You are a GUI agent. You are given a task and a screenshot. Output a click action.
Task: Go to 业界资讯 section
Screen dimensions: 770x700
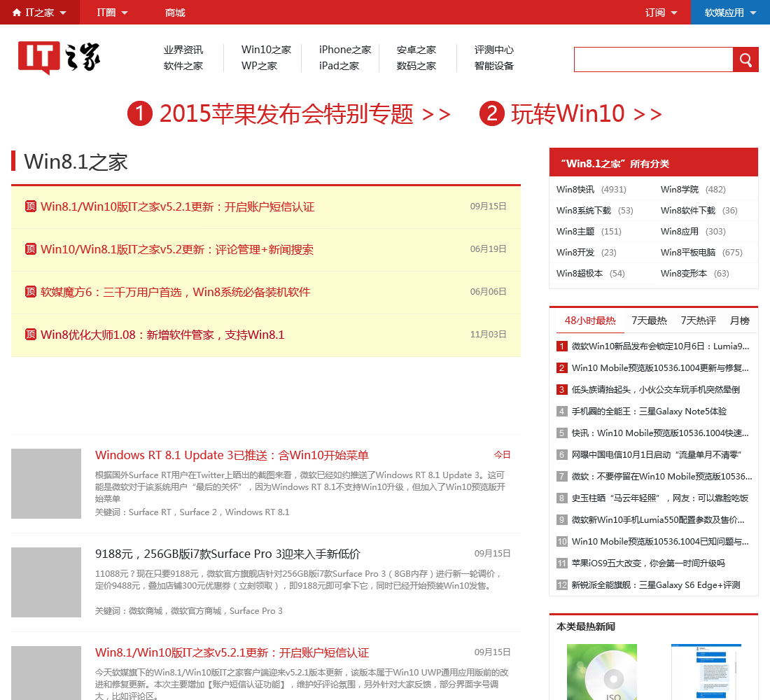(183, 50)
